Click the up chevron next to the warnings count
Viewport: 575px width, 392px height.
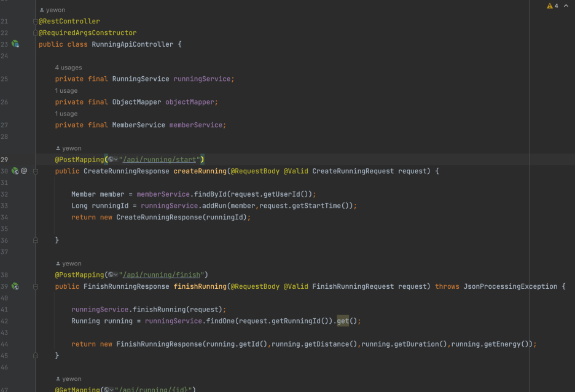pos(566,6)
